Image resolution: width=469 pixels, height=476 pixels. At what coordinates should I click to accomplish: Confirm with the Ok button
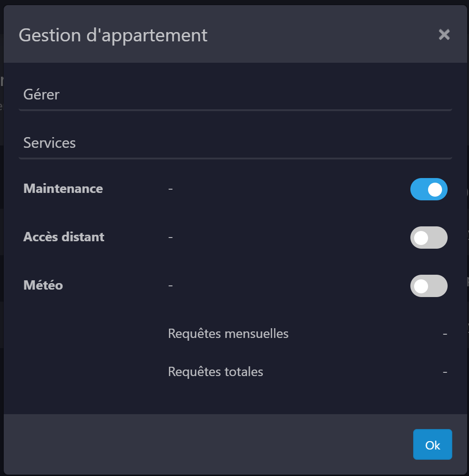coord(432,445)
